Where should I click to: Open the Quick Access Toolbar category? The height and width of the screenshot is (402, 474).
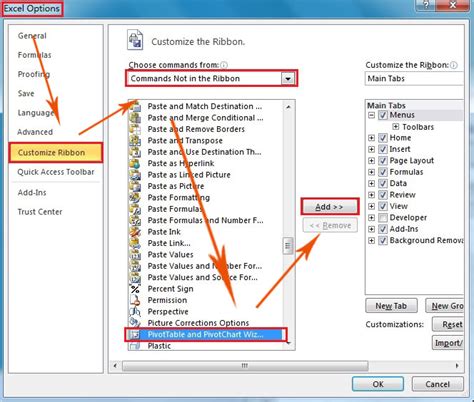[x=56, y=172]
